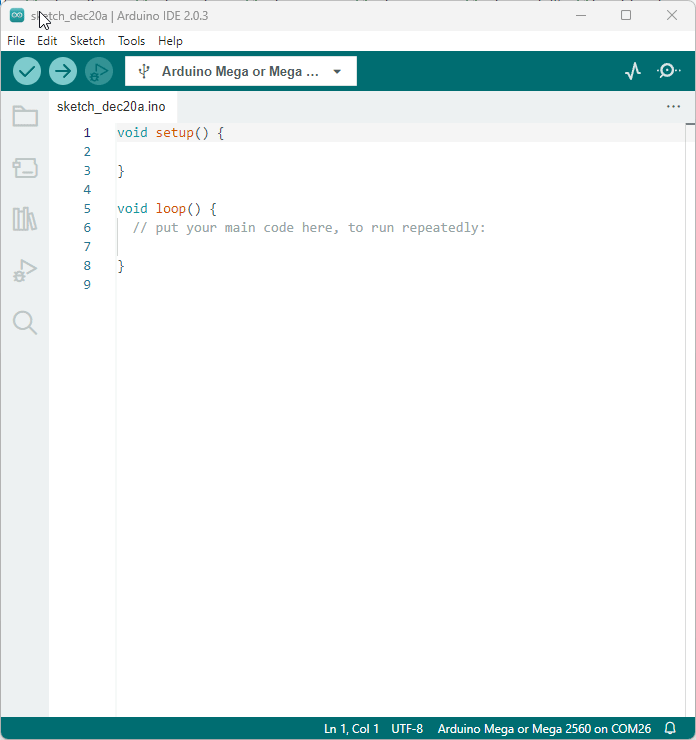
Task: Open the Sketch menu
Action: 87,41
